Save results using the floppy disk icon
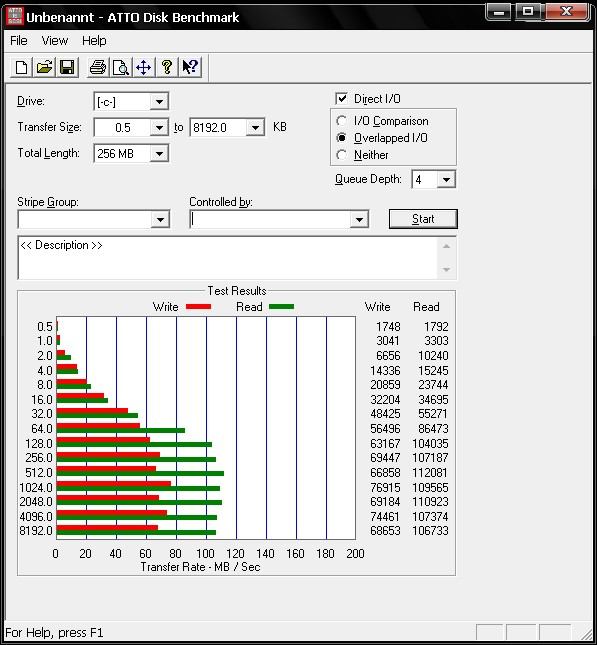 (67, 67)
